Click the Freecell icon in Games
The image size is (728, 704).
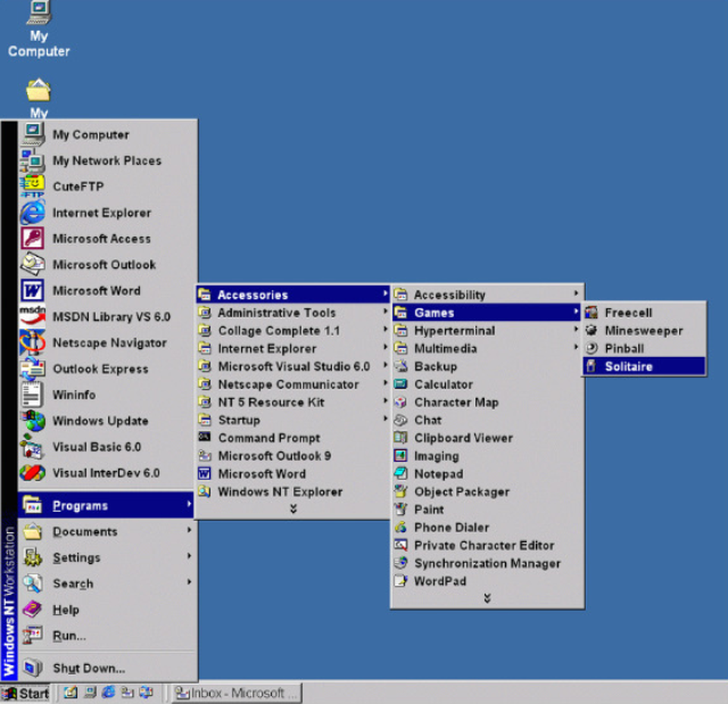(591, 313)
